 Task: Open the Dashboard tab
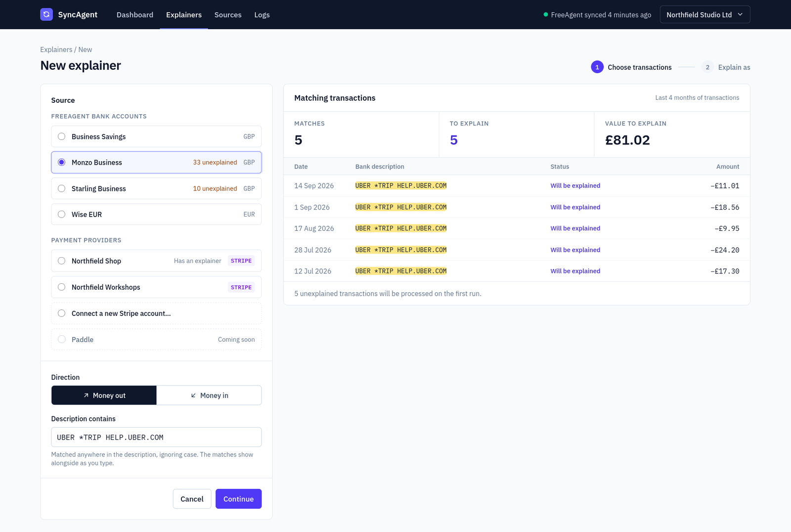coord(135,15)
